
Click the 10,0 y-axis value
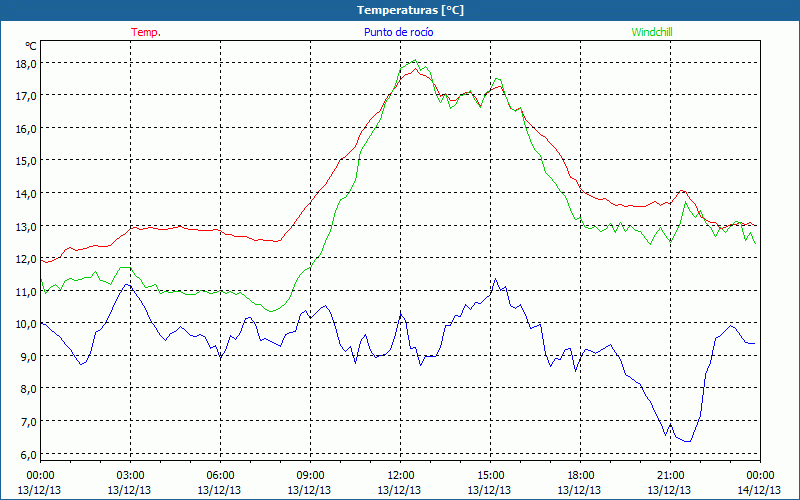point(26,323)
